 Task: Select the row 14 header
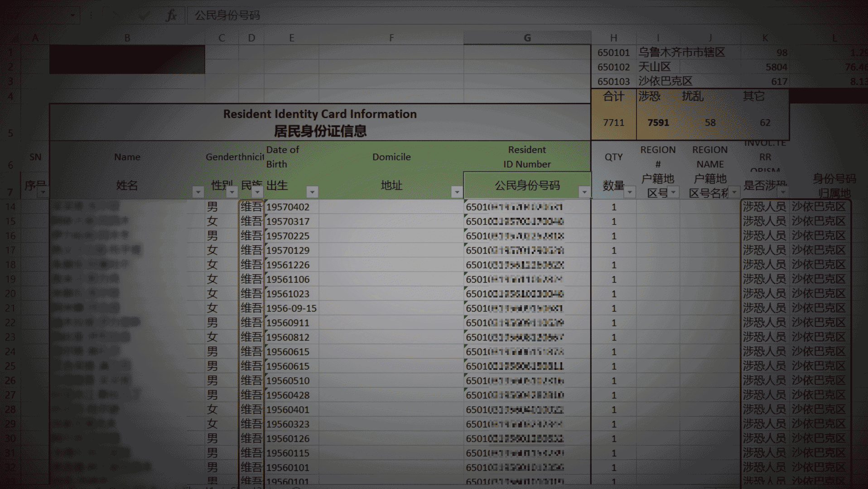10,207
